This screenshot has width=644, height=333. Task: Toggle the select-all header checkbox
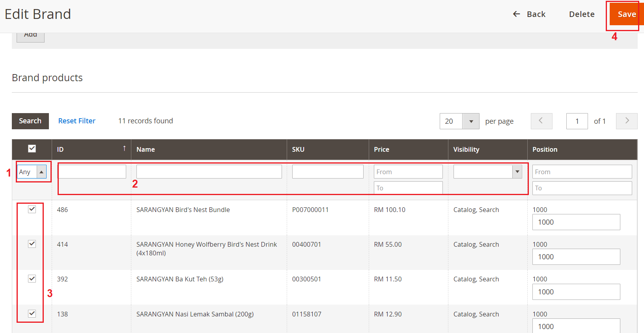(x=32, y=149)
